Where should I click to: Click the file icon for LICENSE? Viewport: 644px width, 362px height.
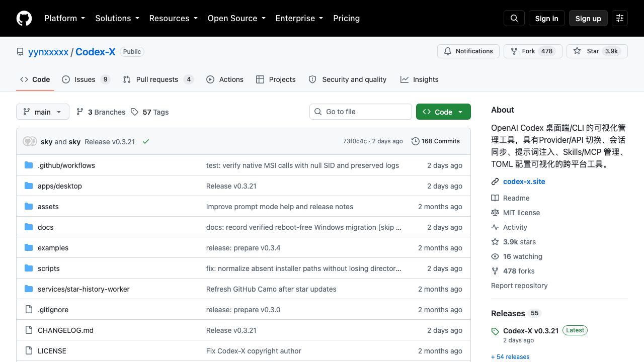click(x=29, y=350)
